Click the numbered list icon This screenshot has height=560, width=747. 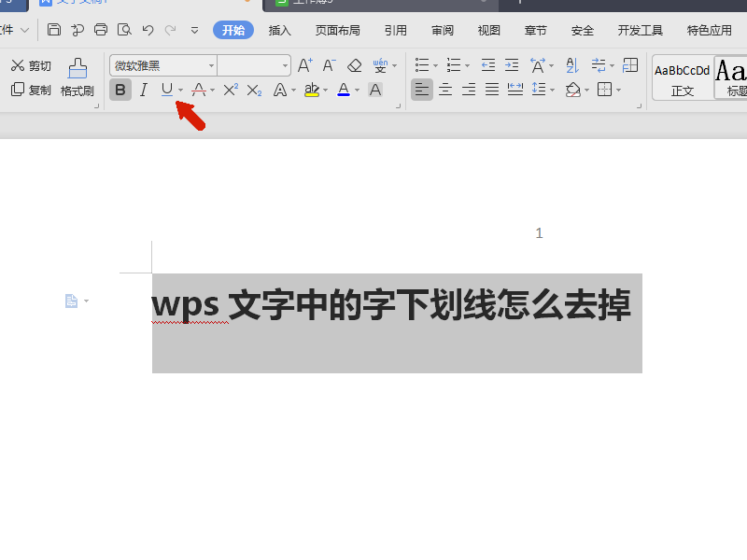pos(454,65)
